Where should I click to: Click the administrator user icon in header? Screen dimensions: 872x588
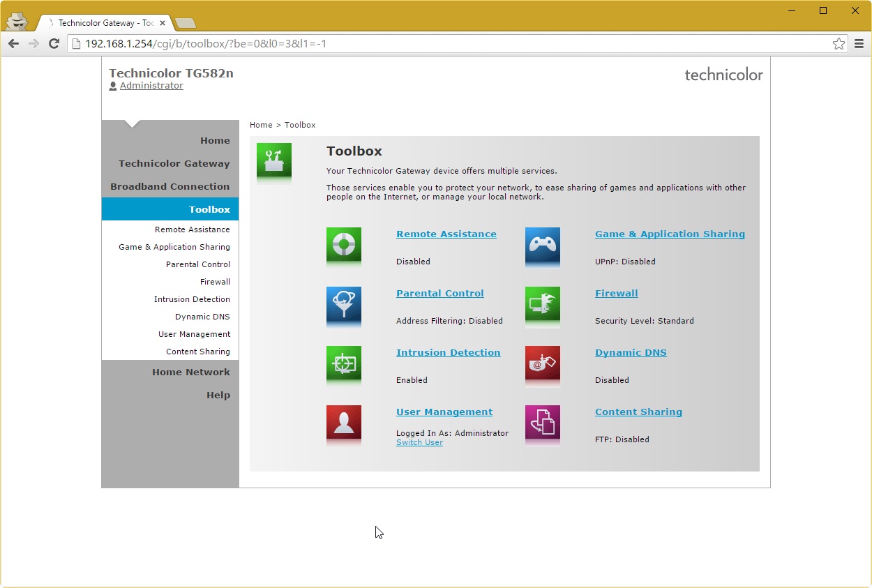113,86
